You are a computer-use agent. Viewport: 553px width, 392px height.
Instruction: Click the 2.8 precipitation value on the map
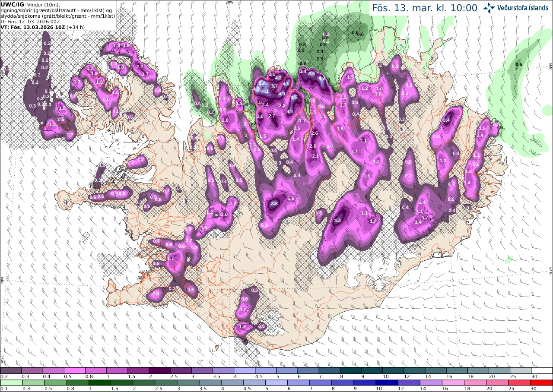274,203
